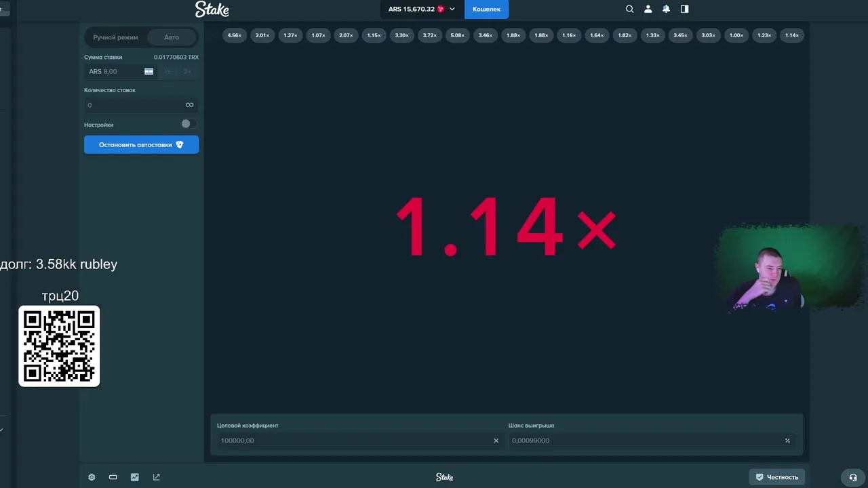Viewport: 868px width, 488px height.
Task: Switch to Авто tab
Action: pos(172,37)
